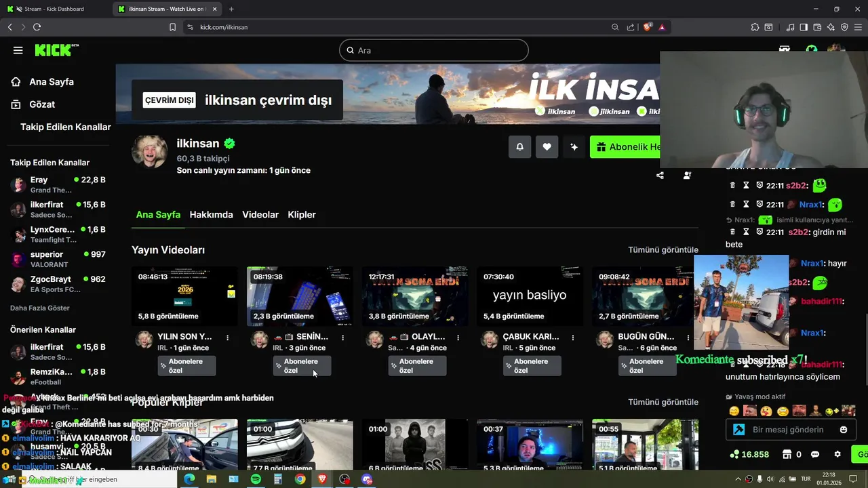
Task: Open the 08:46:13 video thumbnail
Action: [x=184, y=296]
